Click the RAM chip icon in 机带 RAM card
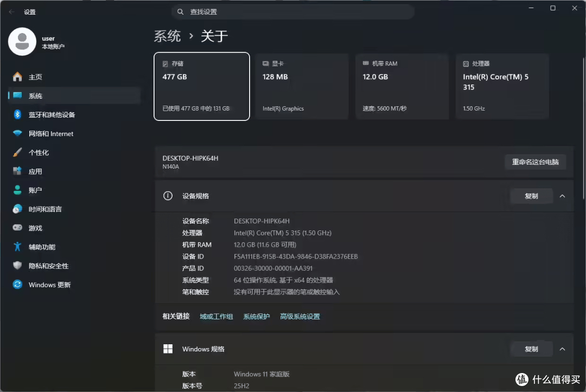This screenshot has height=392, width=586. (366, 63)
